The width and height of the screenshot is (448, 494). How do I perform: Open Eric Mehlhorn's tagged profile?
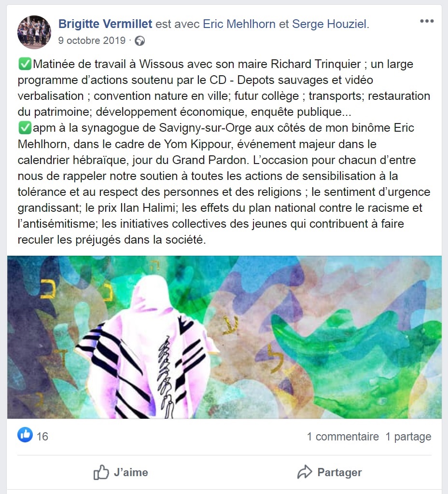pos(239,24)
